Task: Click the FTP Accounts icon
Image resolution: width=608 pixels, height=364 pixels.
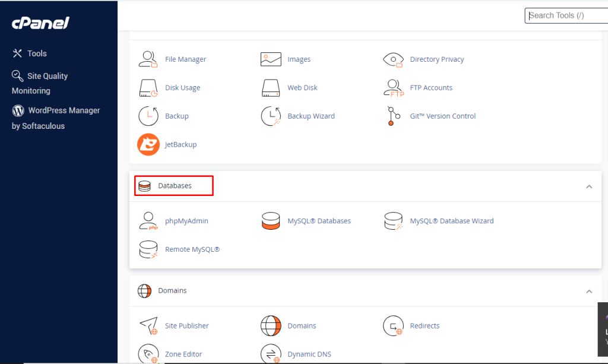Action: [x=393, y=88]
